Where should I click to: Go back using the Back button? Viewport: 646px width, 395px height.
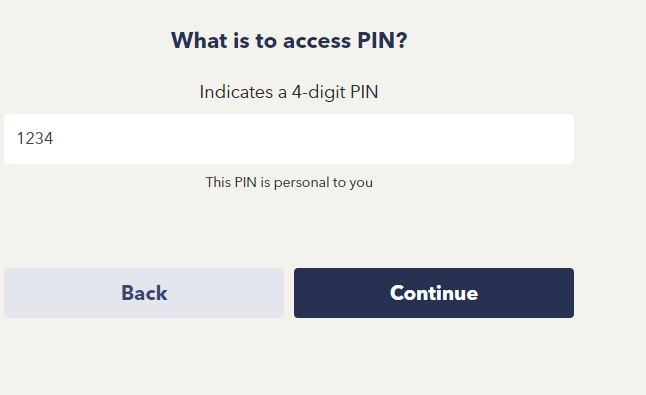(x=144, y=293)
